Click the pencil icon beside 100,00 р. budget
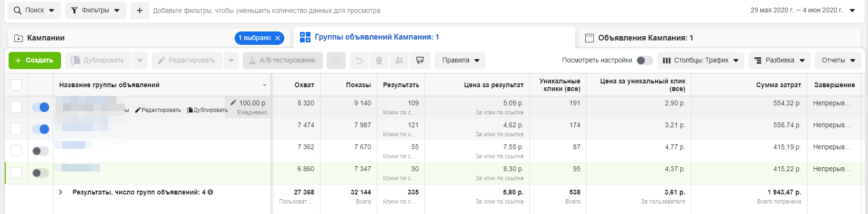Screen dimensions: 868x214 pos(233,102)
